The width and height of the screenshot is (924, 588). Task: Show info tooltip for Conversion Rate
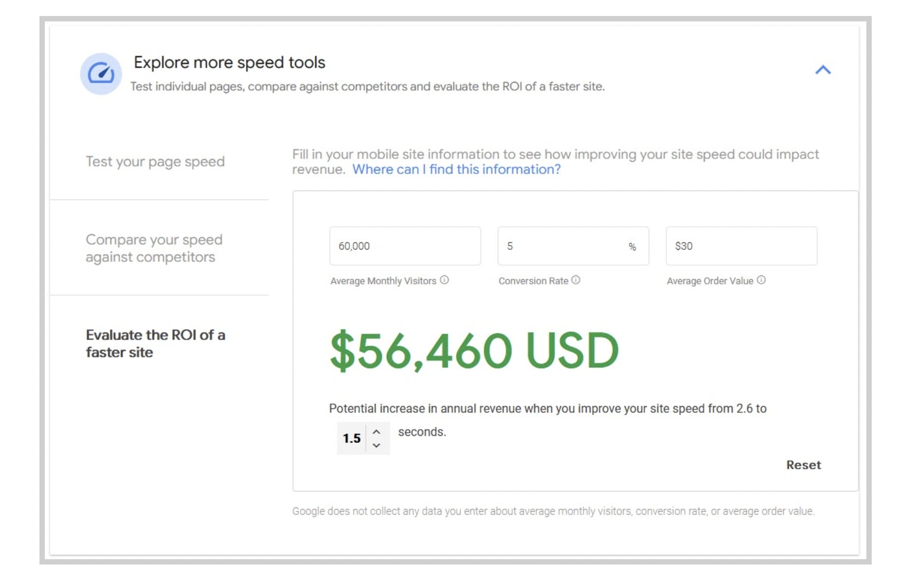tap(576, 280)
